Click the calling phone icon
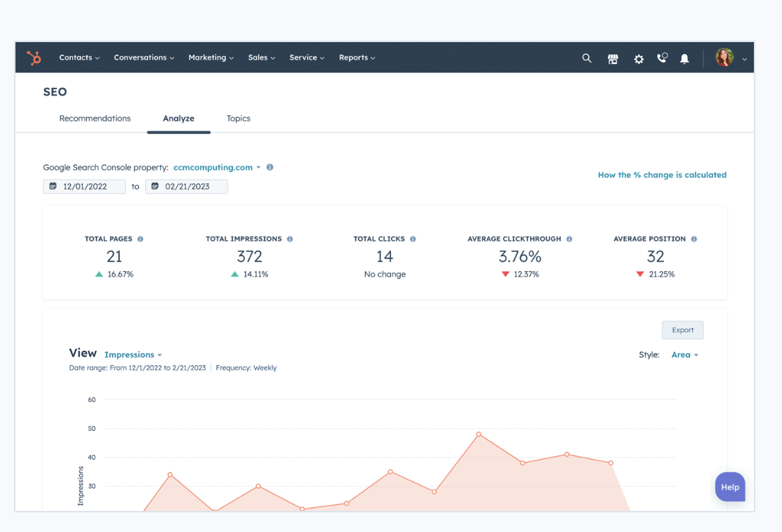The width and height of the screenshot is (782, 532). pyautogui.click(x=662, y=58)
